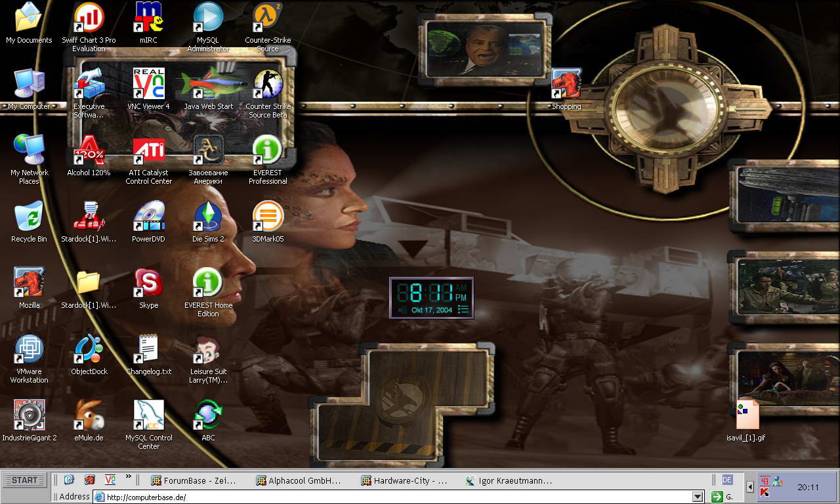The image size is (840, 504).
Task: Open ATI Catalyst Control Center
Action: tap(148, 159)
